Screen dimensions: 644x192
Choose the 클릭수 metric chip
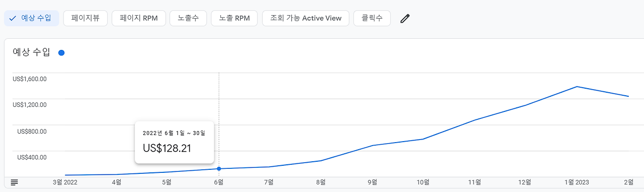(x=372, y=18)
